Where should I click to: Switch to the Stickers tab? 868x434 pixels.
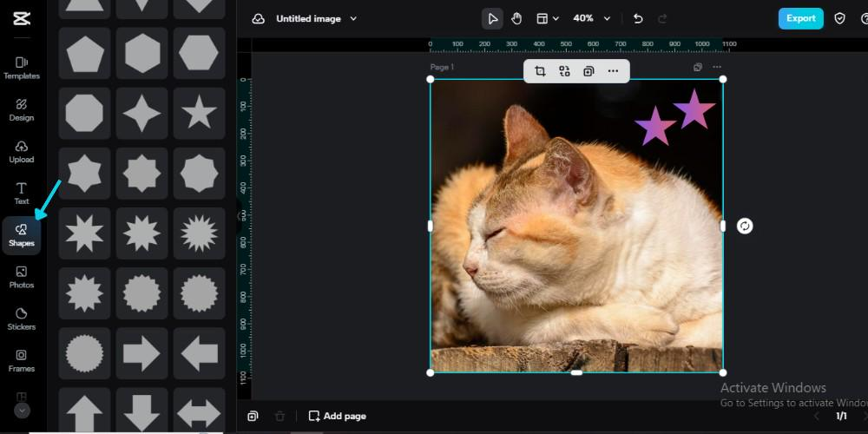pyautogui.click(x=22, y=319)
